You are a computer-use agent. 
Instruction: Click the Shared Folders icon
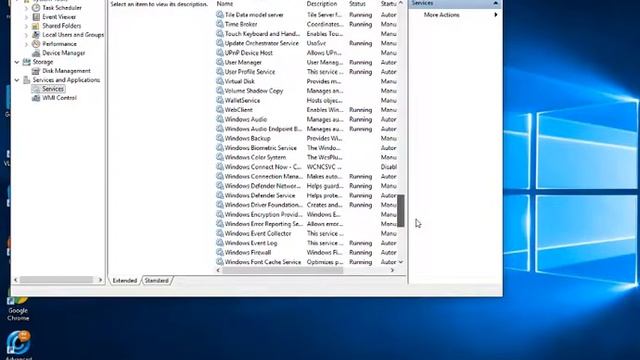click(x=36, y=26)
